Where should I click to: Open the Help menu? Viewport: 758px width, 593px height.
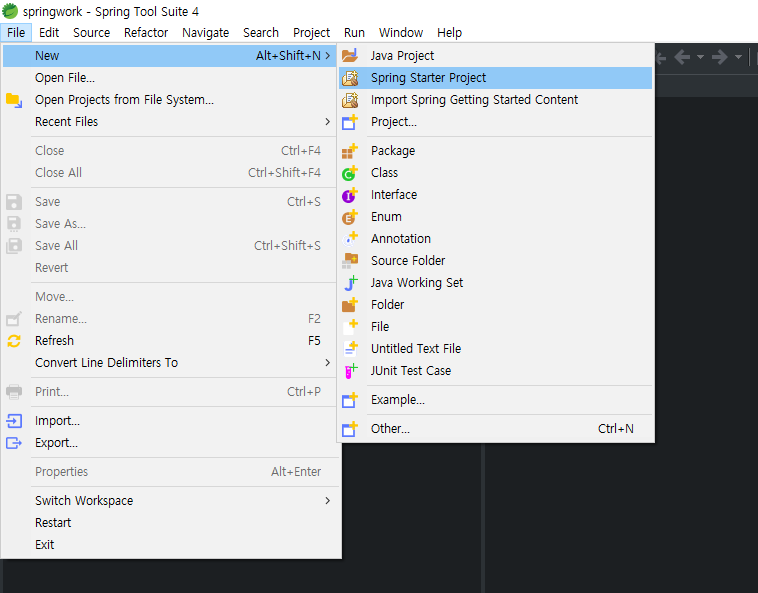point(450,32)
